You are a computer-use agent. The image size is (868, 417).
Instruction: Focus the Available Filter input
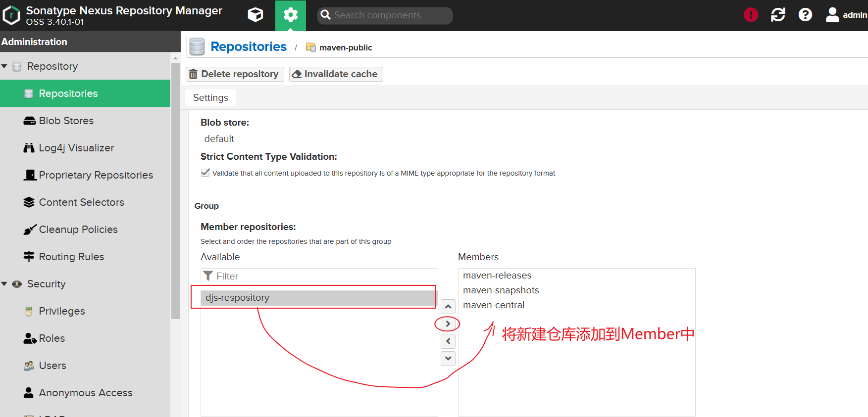point(319,276)
